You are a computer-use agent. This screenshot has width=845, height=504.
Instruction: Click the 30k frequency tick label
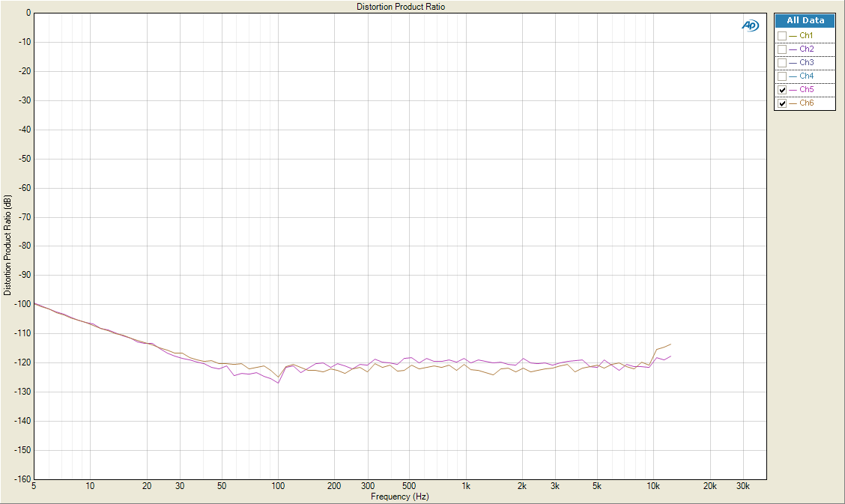tap(742, 486)
